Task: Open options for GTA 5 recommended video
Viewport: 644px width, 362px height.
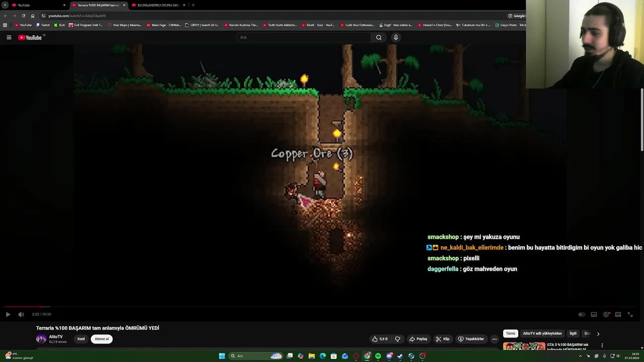Action: 602,345
